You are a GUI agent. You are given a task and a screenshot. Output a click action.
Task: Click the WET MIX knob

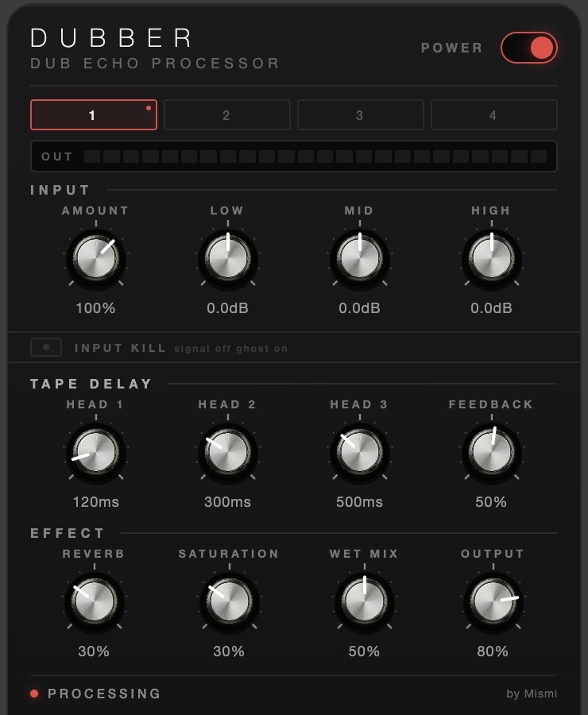point(364,601)
